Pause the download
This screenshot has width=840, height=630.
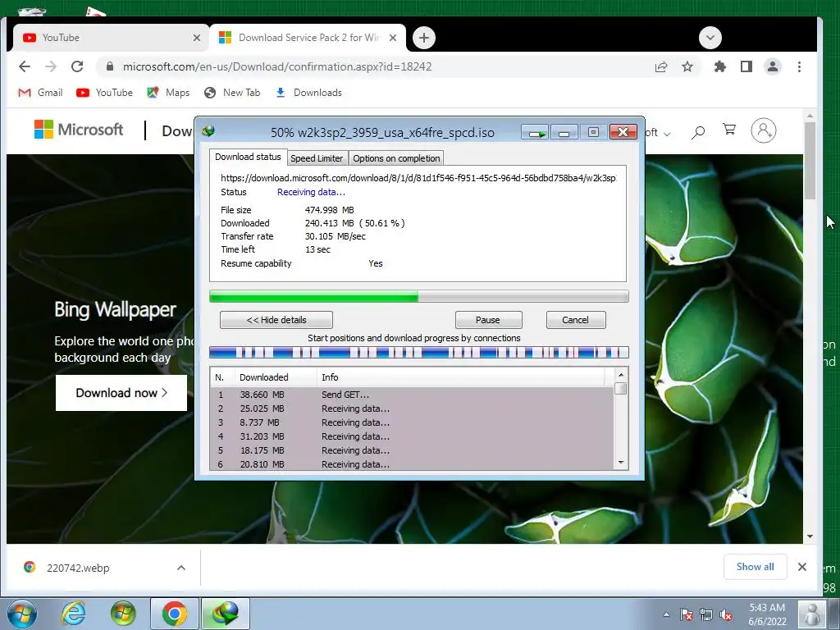tap(488, 320)
